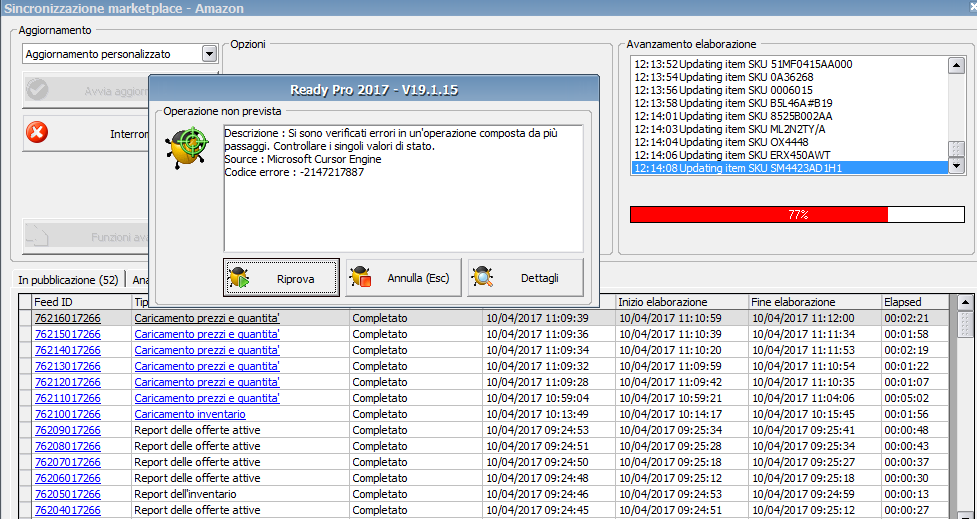Open feed link 76212017266

67,382
